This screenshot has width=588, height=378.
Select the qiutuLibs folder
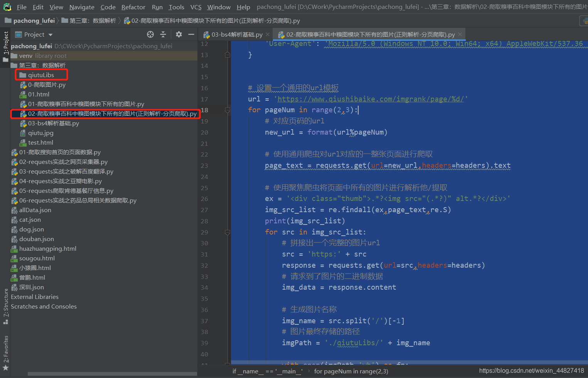click(41, 75)
